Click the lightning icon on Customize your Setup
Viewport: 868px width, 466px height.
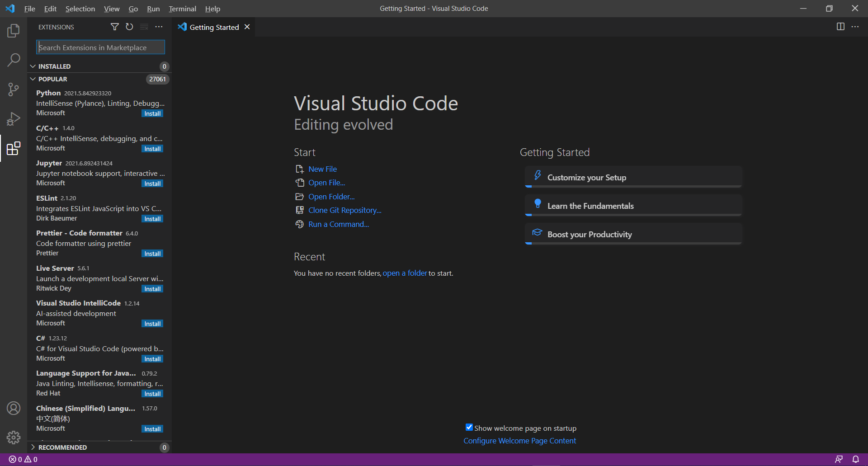(x=538, y=175)
